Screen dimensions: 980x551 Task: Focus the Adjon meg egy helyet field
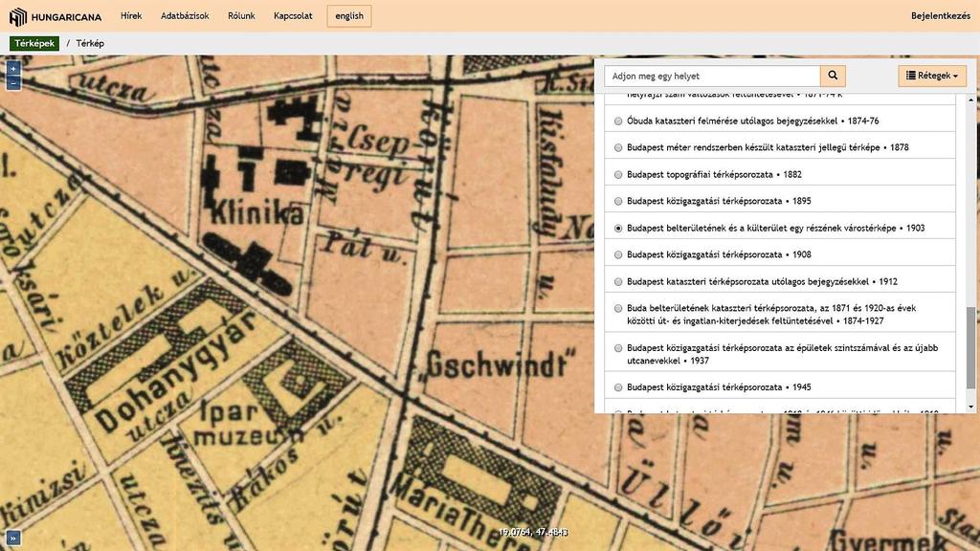coord(712,76)
